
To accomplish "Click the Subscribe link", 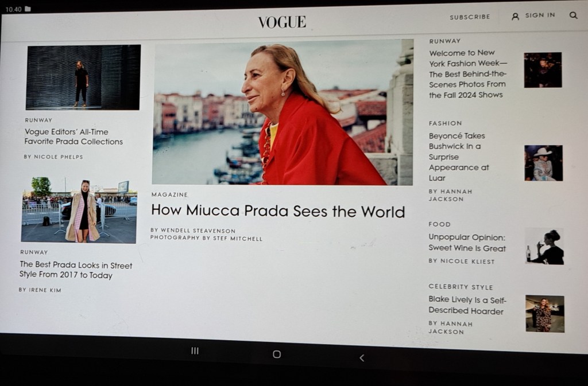I will (x=470, y=17).
